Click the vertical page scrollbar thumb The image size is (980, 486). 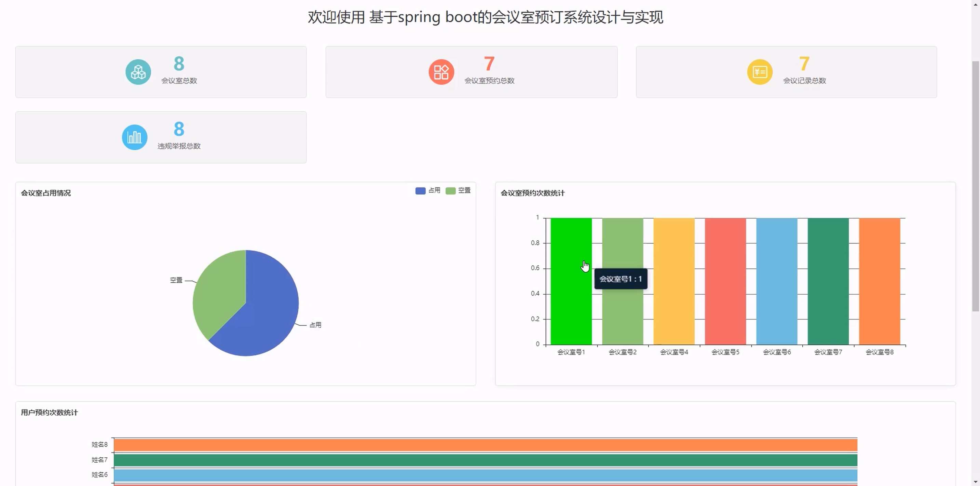click(x=976, y=187)
